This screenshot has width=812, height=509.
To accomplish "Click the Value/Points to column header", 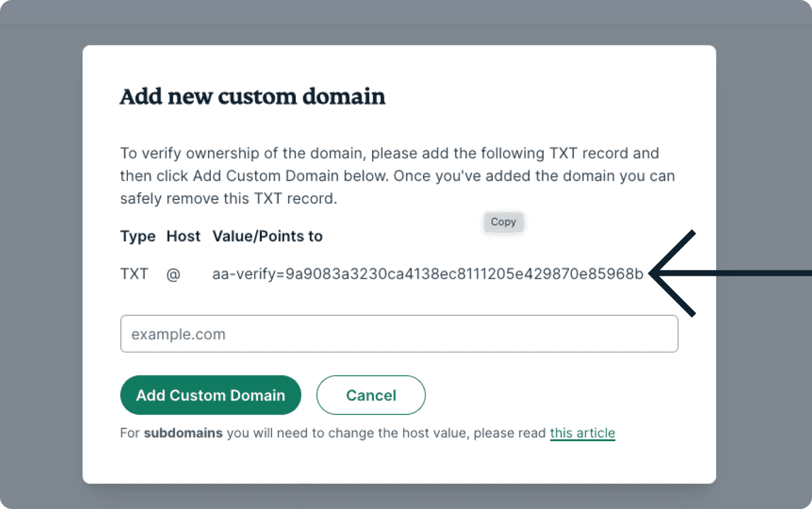I will (267, 236).
